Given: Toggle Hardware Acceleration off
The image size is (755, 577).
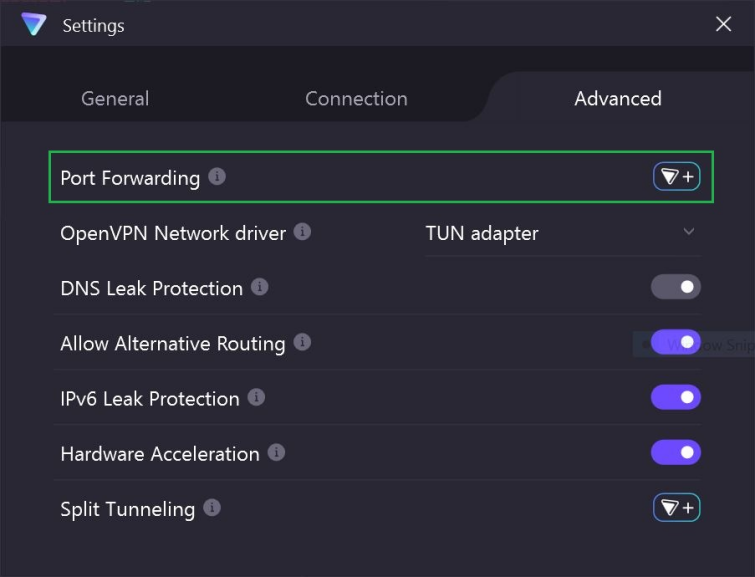Looking at the screenshot, I should pos(676,453).
